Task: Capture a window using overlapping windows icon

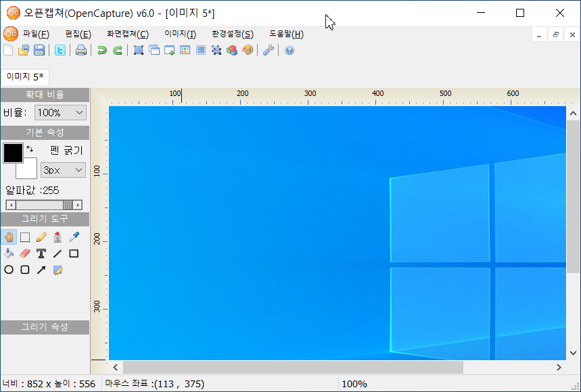Action: (154, 50)
